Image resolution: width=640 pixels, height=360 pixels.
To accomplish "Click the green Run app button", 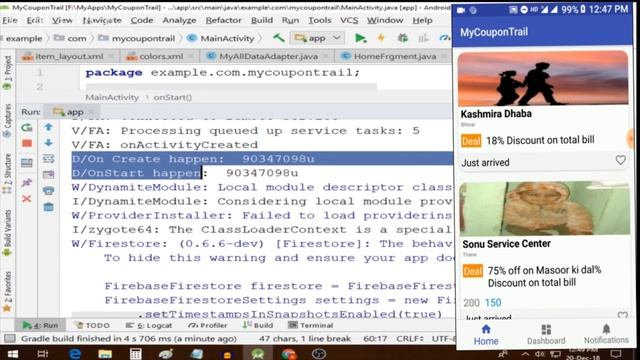I will point(360,38).
